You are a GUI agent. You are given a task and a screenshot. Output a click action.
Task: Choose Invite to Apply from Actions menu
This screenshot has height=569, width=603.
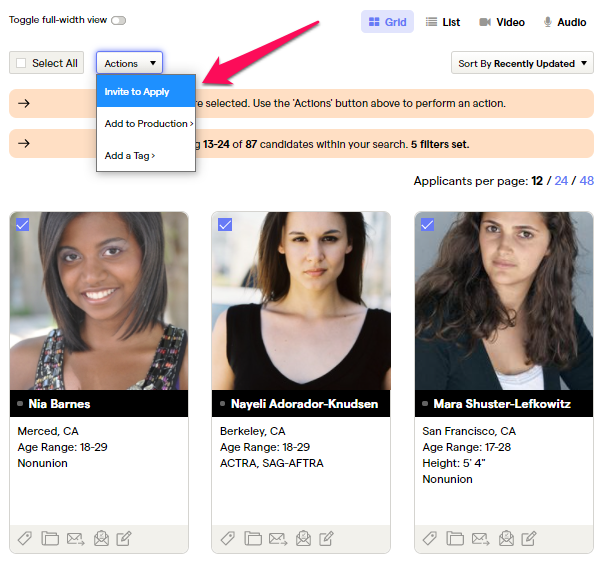click(x=137, y=92)
